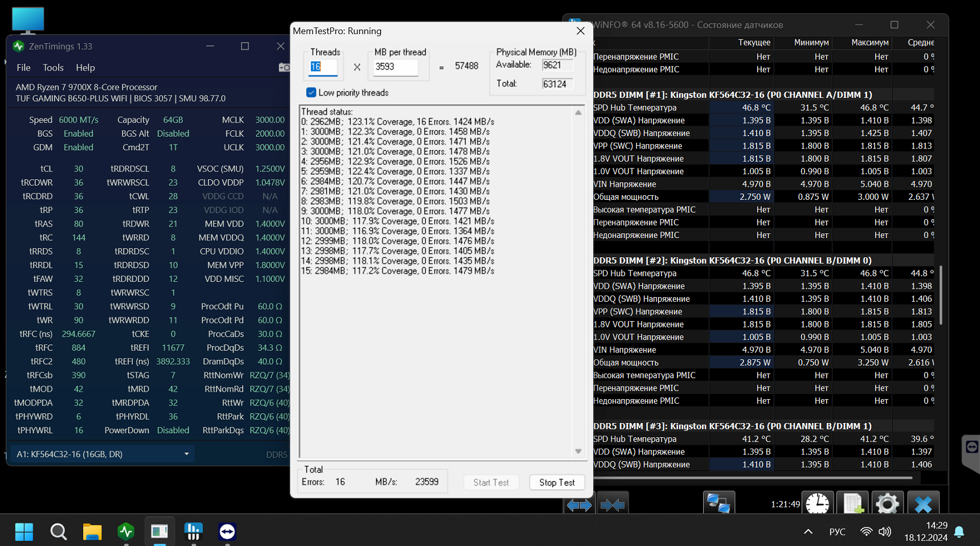
Task: Open the notification bell in the tray
Action: (959, 532)
